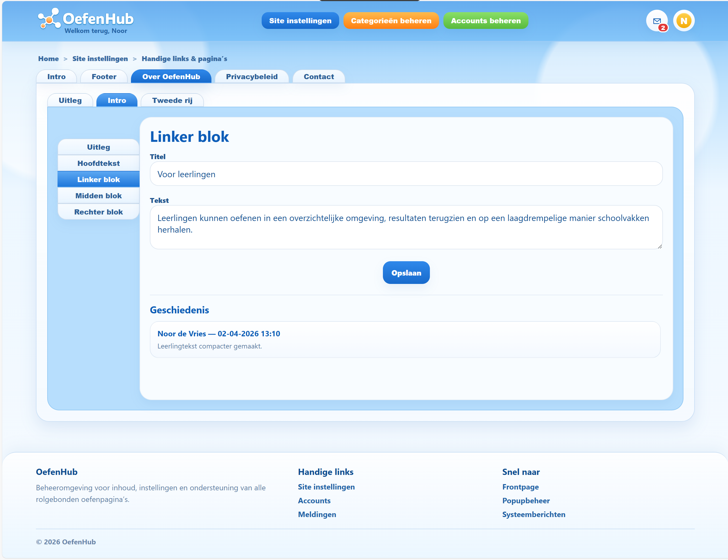
Task: Select the Over OefenHub tab
Action: pyautogui.click(x=171, y=77)
